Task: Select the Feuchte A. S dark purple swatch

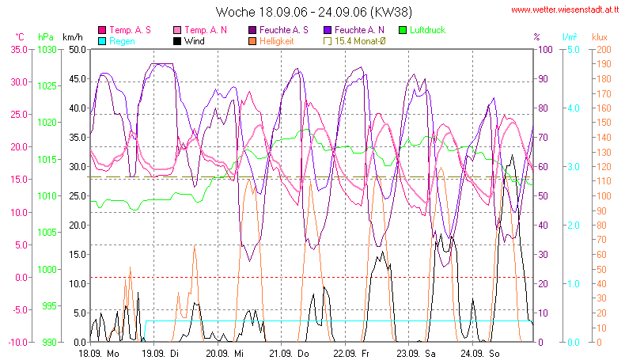Action: 253,29
